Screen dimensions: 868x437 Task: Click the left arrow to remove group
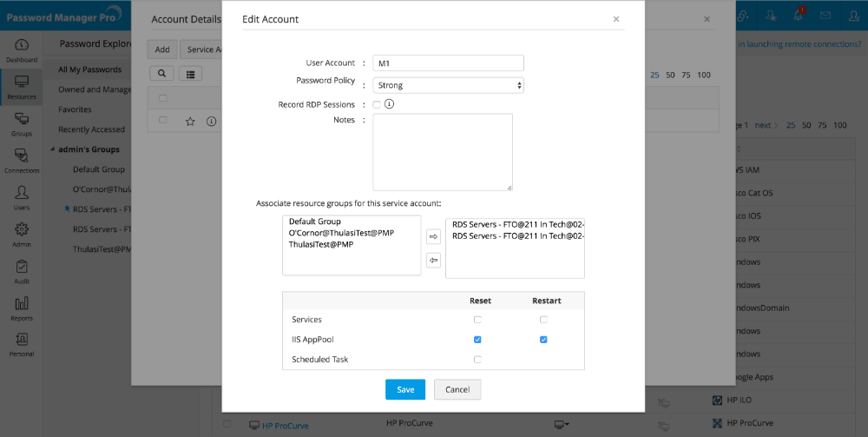(434, 260)
